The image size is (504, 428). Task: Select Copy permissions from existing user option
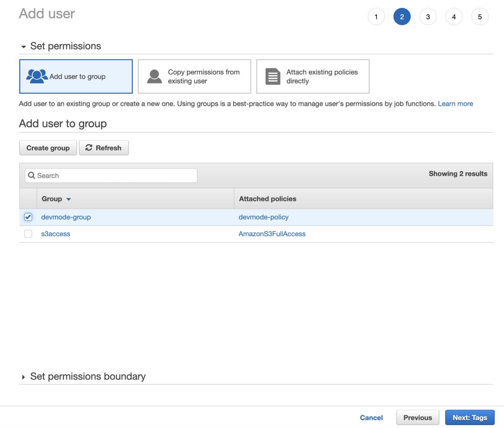(x=194, y=76)
